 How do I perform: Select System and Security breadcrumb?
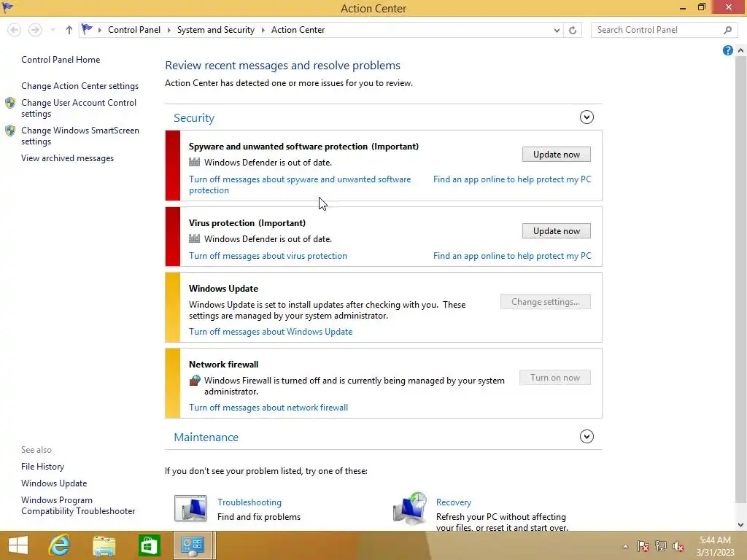215,29
